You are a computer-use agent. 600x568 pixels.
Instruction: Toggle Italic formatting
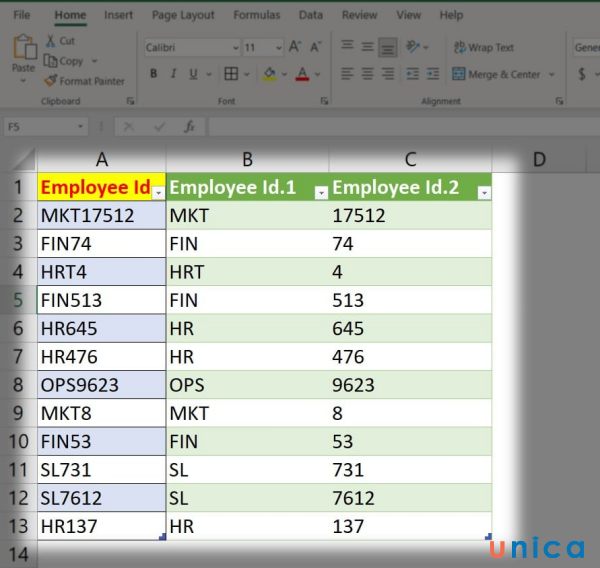point(173,73)
